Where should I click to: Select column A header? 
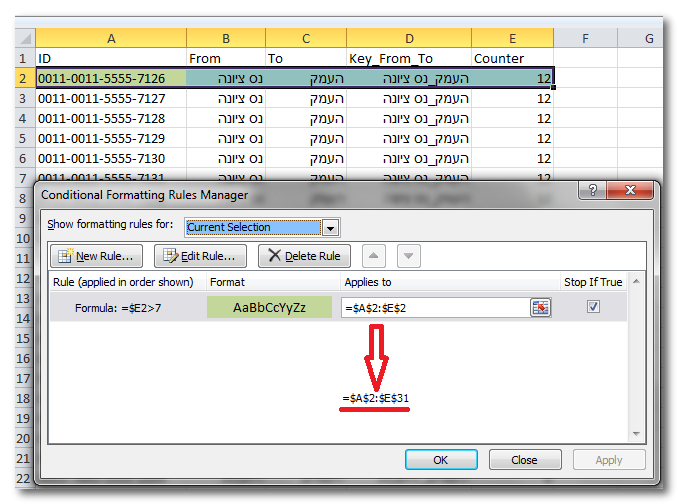111,38
